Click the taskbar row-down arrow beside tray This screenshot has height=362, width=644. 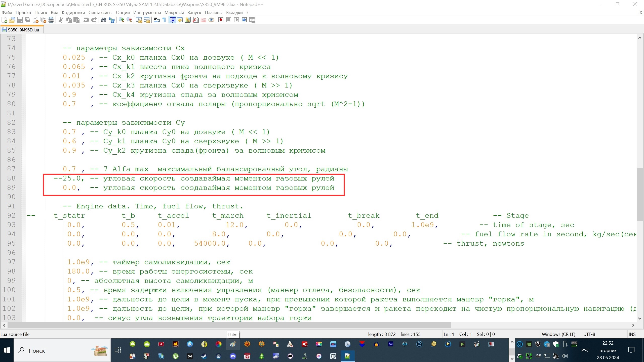[x=512, y=358]
